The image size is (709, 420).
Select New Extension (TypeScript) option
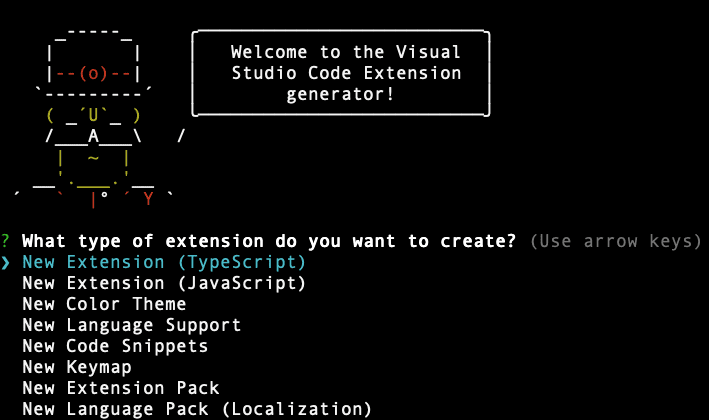pos(164,262)
